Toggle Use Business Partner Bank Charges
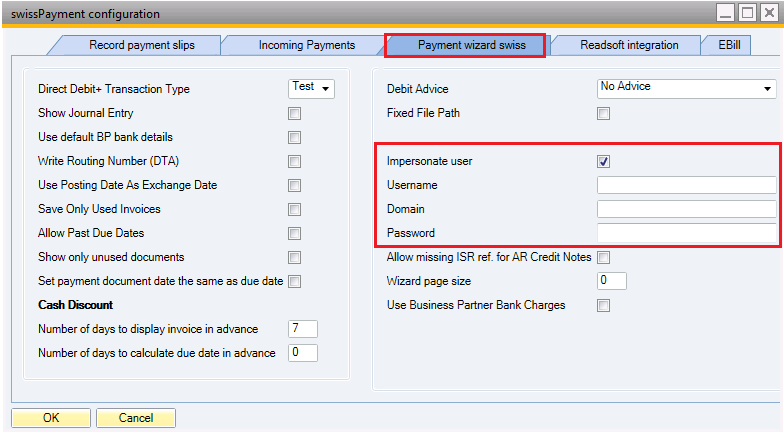The image size is (784, 432). click(x=603, y=306)
